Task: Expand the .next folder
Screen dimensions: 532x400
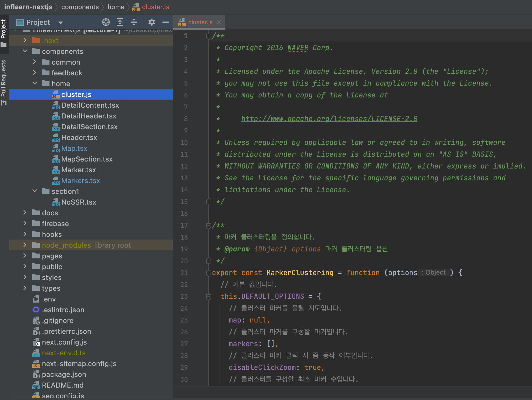Action: 25,40
